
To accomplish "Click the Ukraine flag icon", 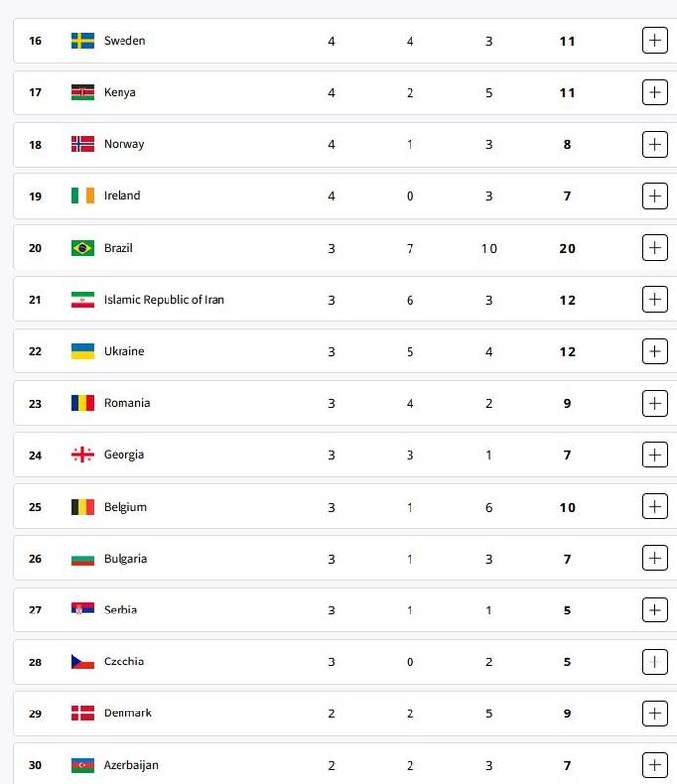I will click(82, 351).
